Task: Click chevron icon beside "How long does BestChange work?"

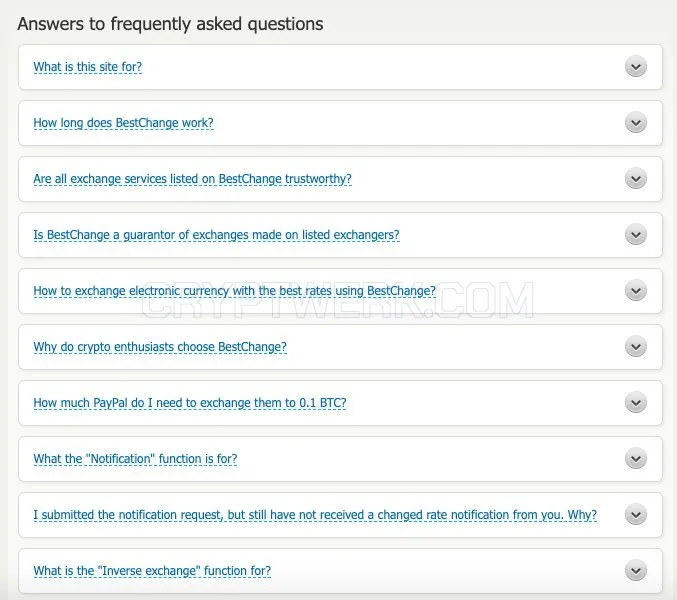Action: pos(636,123)
